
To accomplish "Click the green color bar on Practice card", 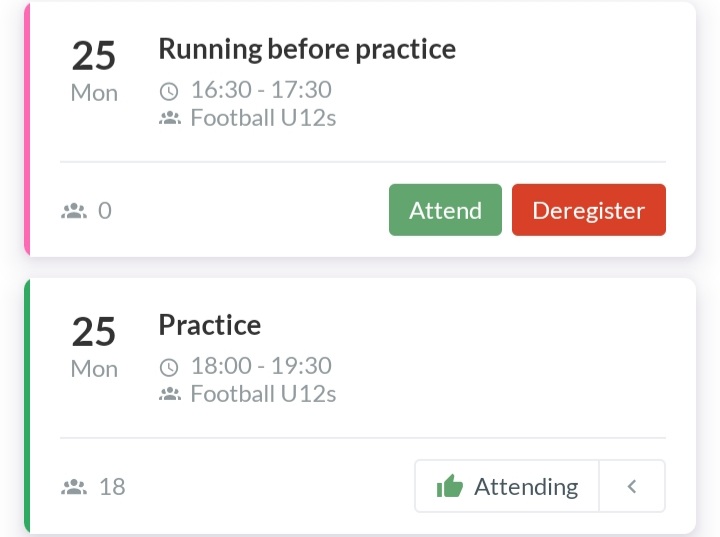I will 27,406.
